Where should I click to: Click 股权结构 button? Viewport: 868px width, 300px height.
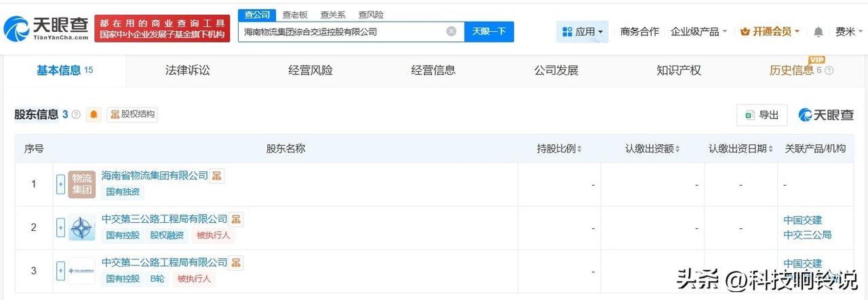coord(132,114)
